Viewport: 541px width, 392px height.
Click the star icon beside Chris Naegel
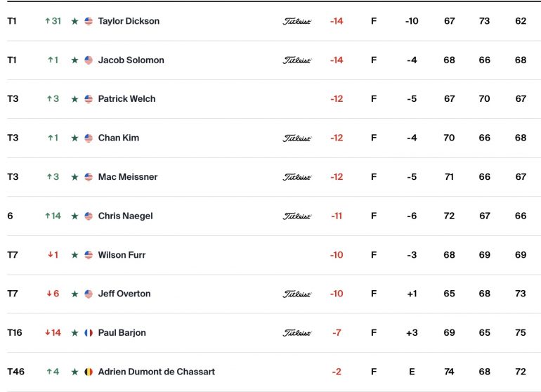(74, 216)
